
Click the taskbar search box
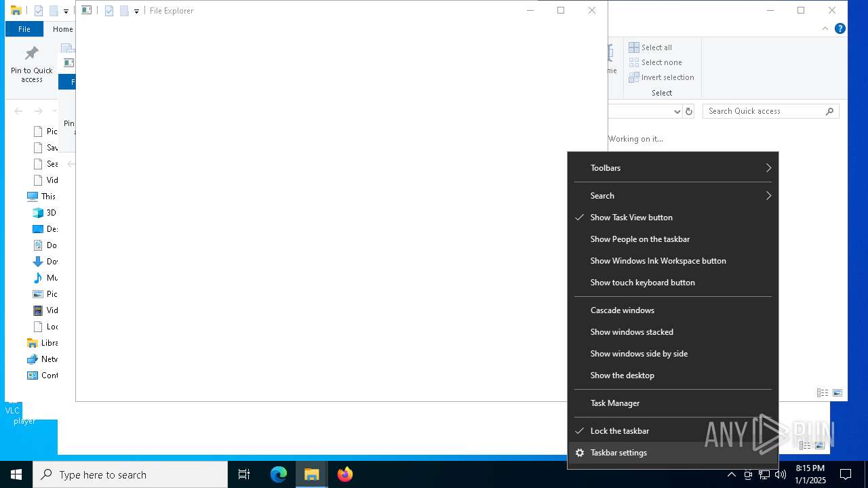[x=130, y=474]
